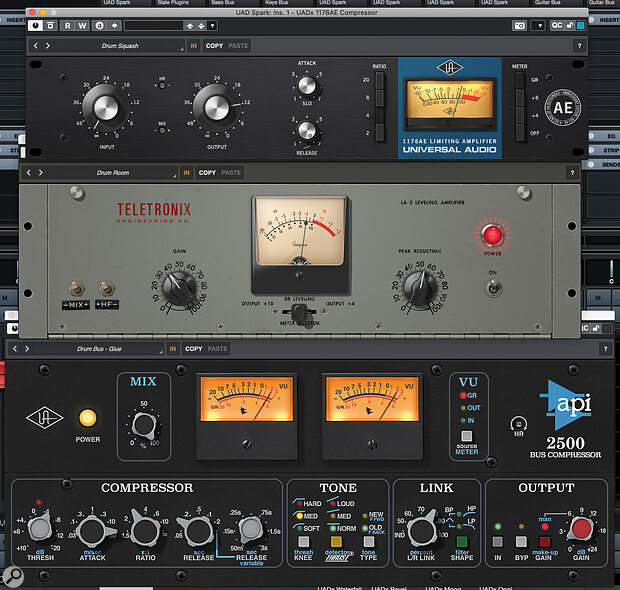Click the 1176AE ATTACK knob

pos(307,85)
